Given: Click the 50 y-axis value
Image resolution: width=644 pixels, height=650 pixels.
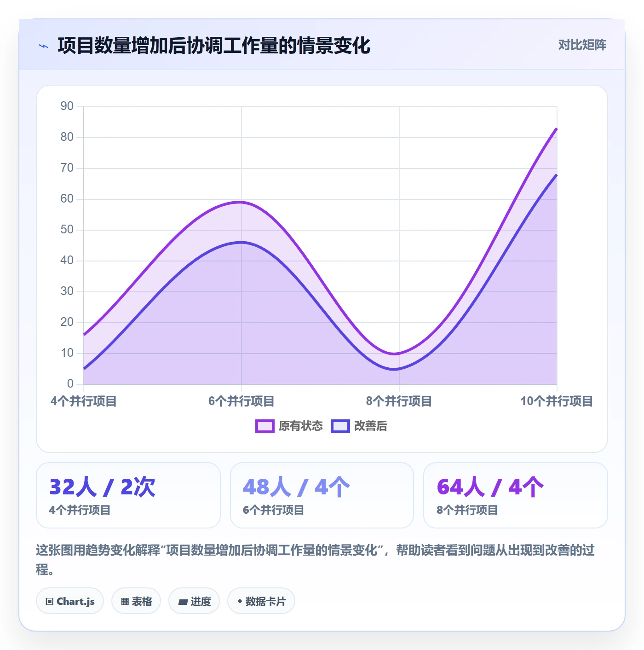Looking at the screenshot, I should [67, 230].
